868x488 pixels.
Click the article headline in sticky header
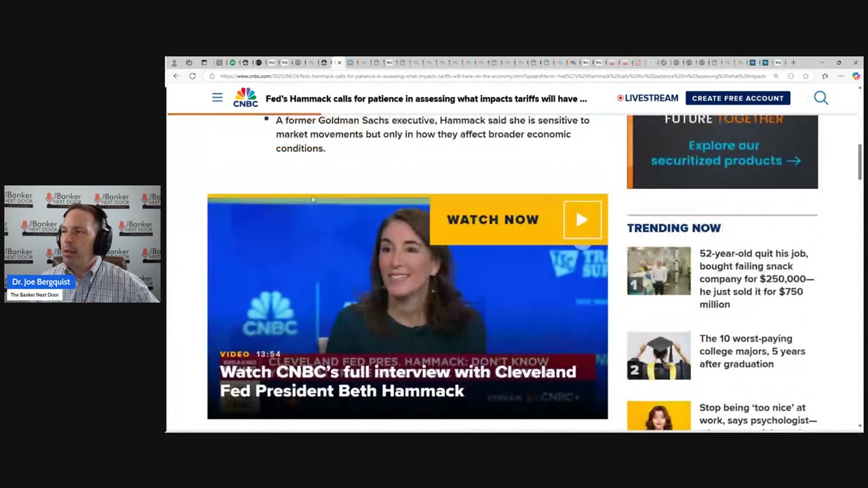tap(427, 98)
